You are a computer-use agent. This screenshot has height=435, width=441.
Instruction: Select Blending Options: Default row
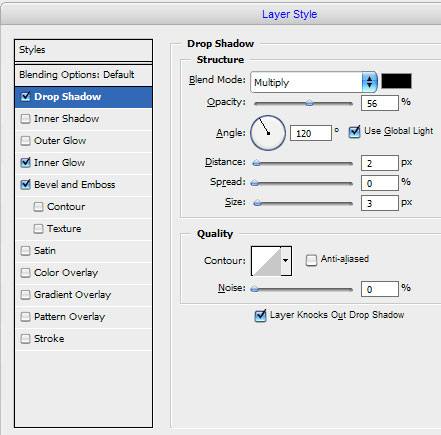pos(83,75)
